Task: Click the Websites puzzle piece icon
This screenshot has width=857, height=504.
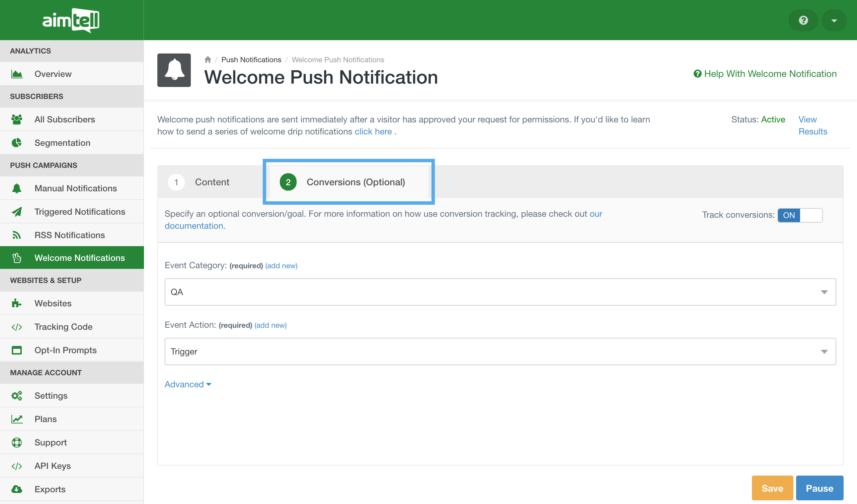Action: (x=17, y=303)
